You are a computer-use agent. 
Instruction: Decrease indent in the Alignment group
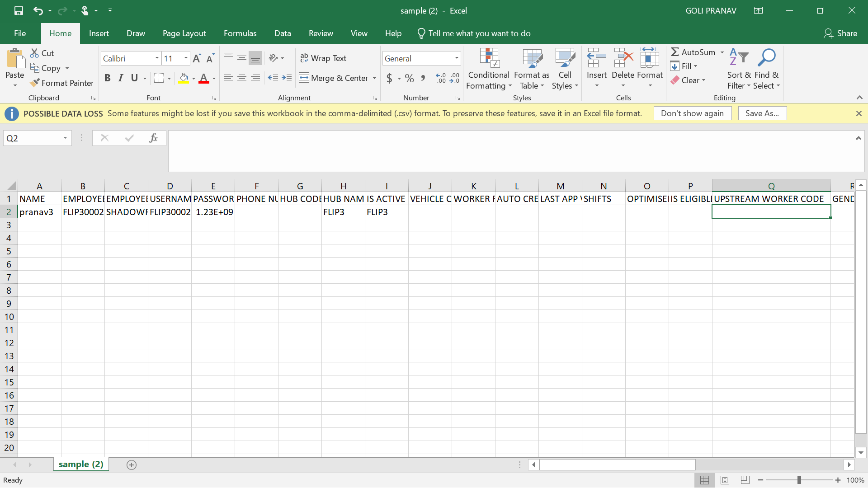coord(273,78)
